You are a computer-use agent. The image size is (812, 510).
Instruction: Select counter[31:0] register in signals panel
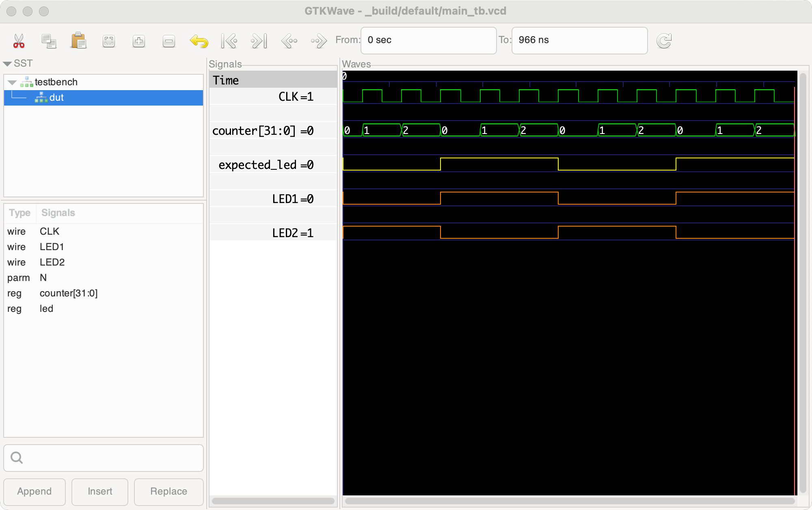pos(68,293)
